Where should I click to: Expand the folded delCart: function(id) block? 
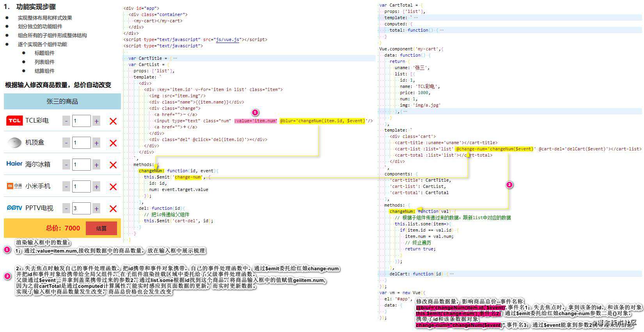point(451,274)
